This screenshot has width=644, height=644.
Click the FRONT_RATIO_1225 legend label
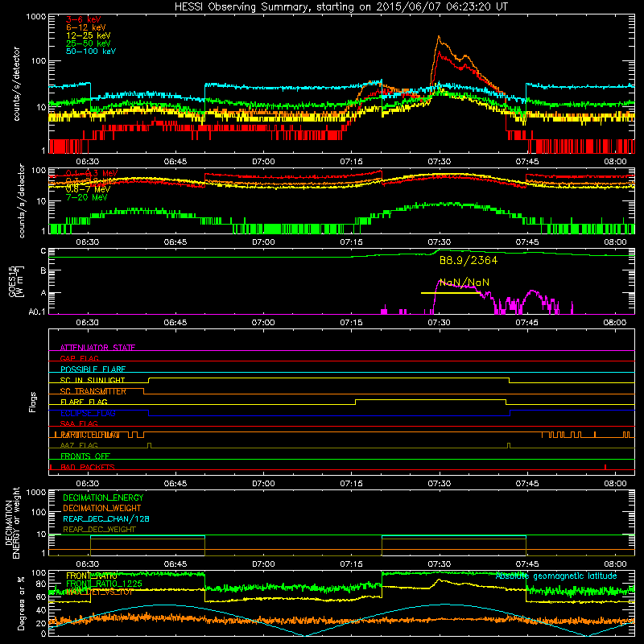[x=104, y=584]
